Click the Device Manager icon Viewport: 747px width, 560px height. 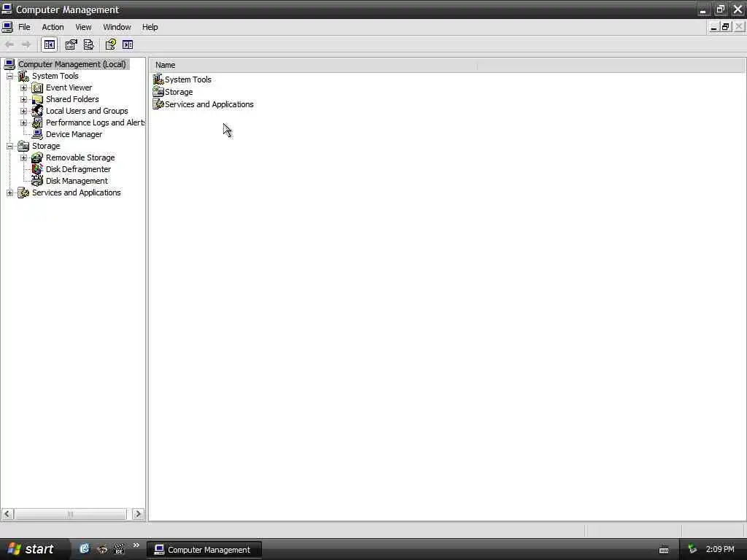(x=37, y=134)
